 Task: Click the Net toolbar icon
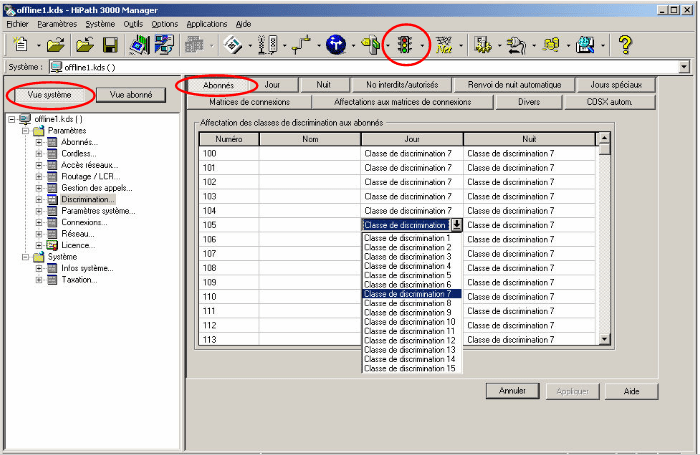coord(444,45)
